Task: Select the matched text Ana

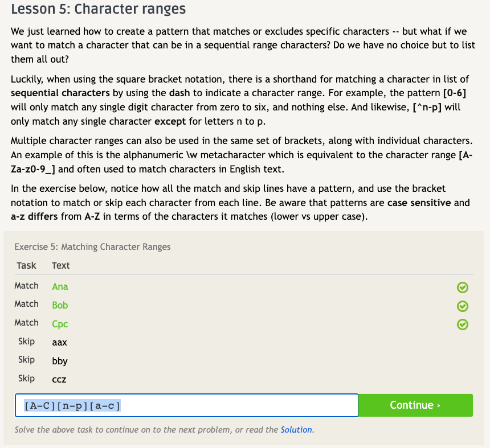Action: [60, 287]
